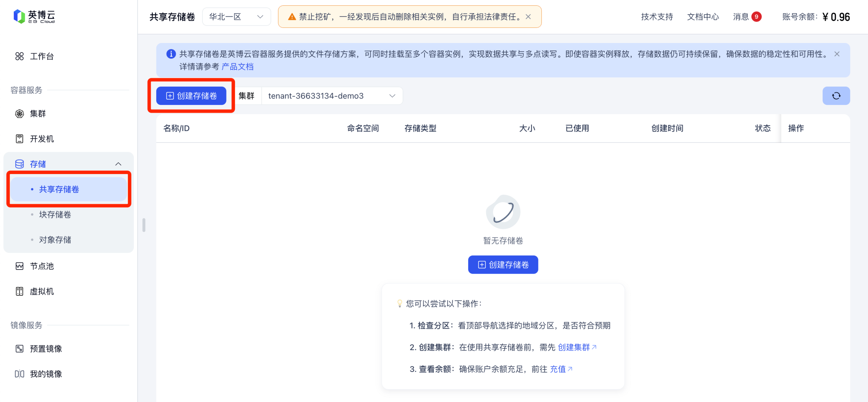Follow the 创建集群 link
This screenshot has height=402, width=868.
click(x=574, y=347)
